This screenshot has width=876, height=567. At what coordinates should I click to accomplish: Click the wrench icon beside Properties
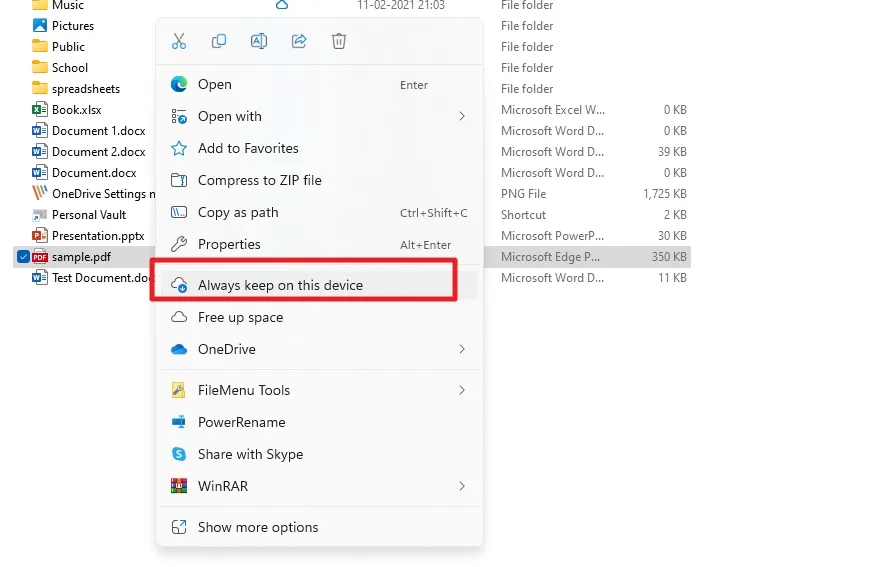[x=179, y=244]
